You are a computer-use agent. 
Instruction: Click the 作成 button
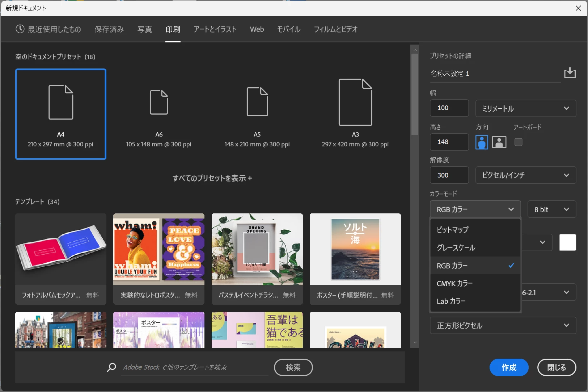509,367
